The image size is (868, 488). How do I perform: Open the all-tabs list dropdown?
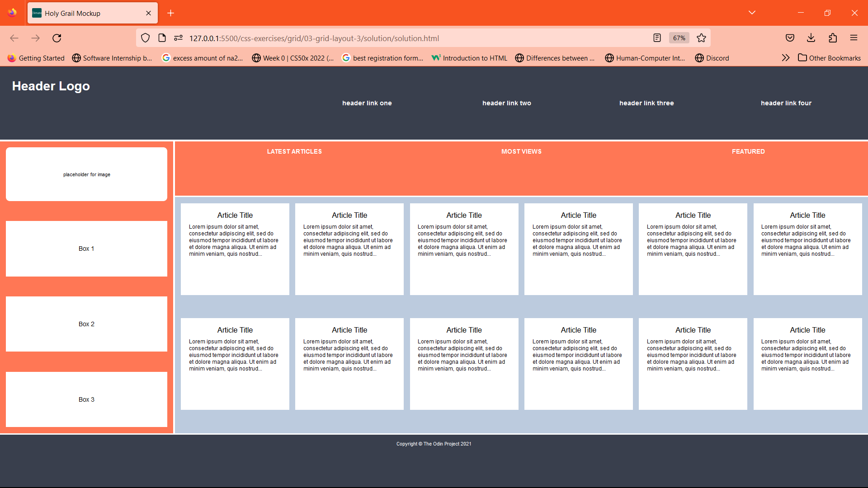[x=752, y=13]
